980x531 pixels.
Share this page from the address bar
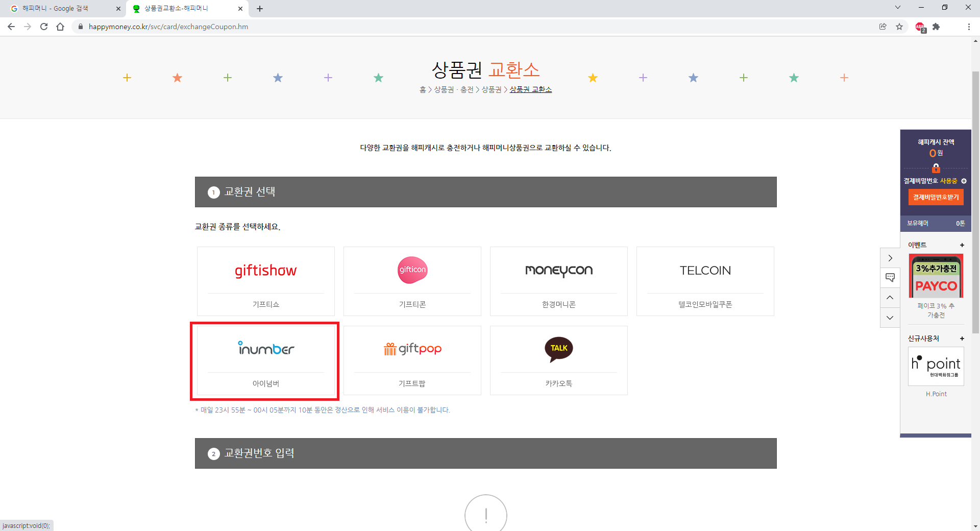coord(883,27)
